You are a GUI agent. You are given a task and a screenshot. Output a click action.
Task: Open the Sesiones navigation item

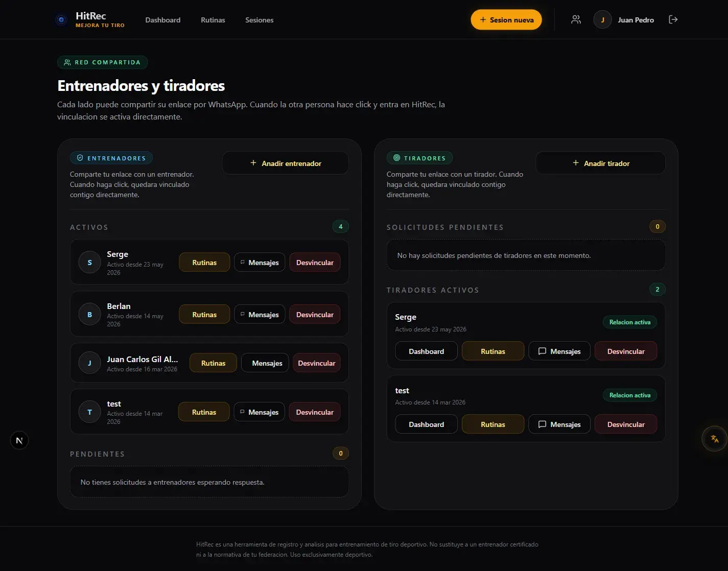click(x=260, y=20)
